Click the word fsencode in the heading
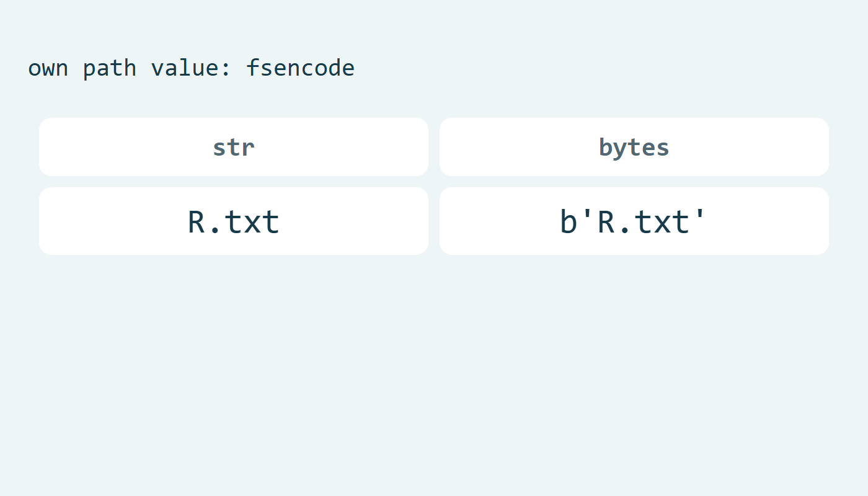Image resolution: width=868 pixels, height=496 pixels. 300,68
